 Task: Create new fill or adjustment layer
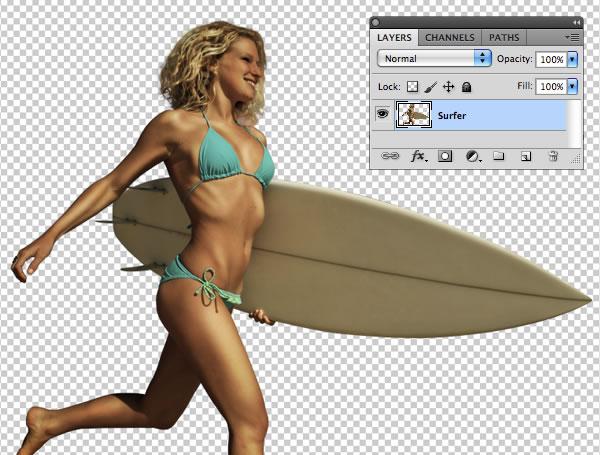(473, 156)
